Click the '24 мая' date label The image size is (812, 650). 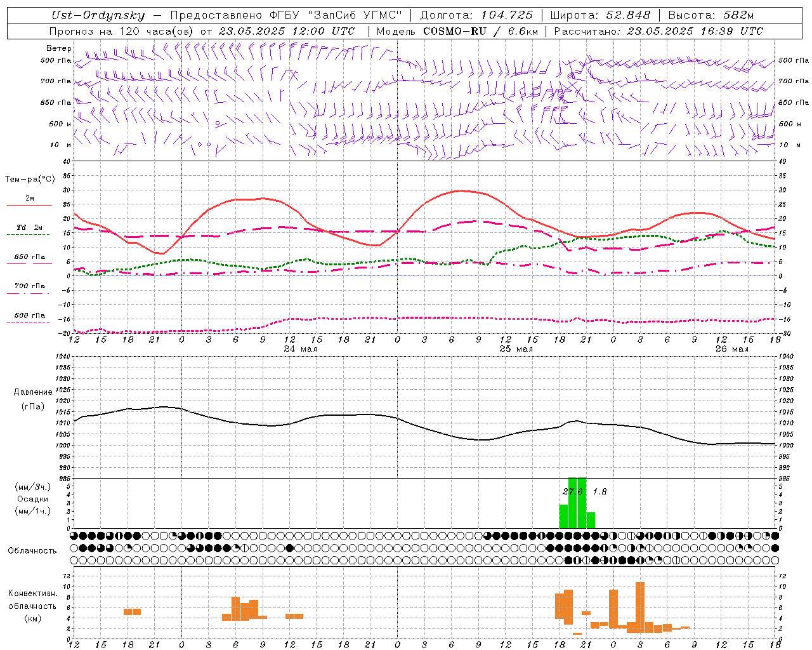[300, 348]
